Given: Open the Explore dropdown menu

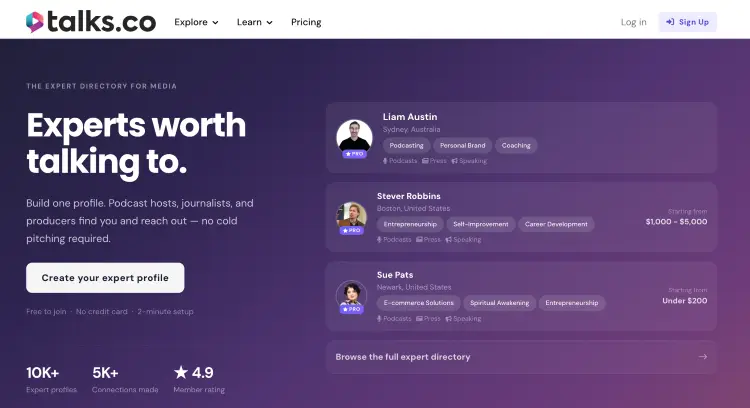Looking at the screenshot, I should pos(196,22).
